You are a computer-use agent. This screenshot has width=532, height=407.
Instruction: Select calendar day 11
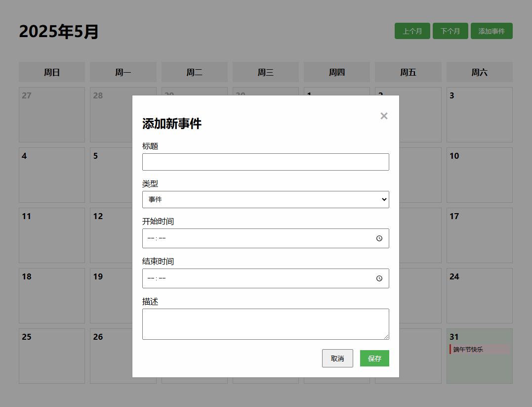click(x=52, y=235)
